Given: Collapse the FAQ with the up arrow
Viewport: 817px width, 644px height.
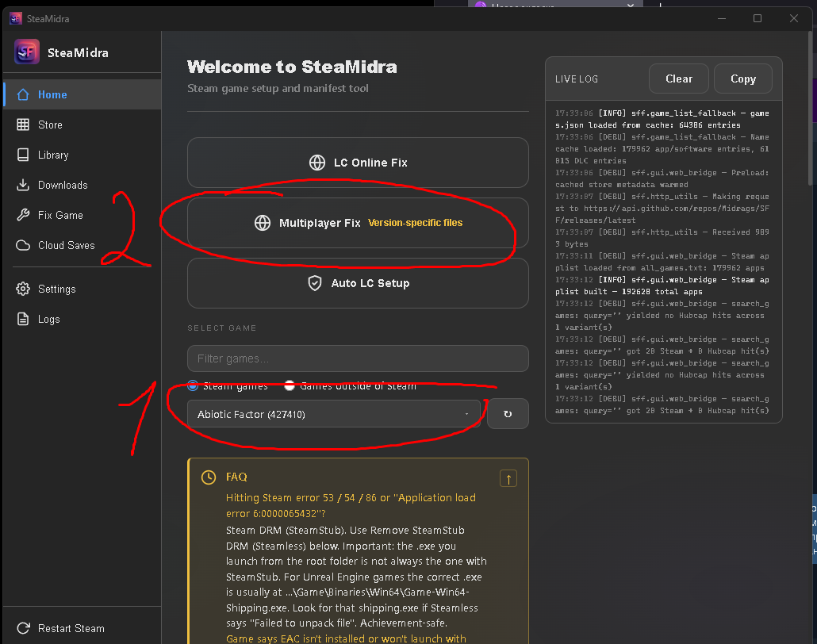Looking at the screenshot, I should point(508,478).
